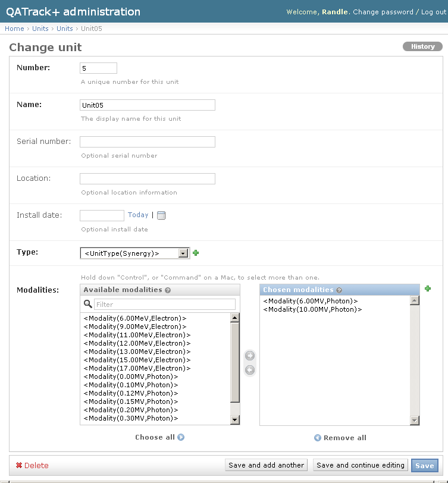Select Modality(6.00MeV,Electron) in available list
The height and width of the screenshot is (483, 448).
point(135,318)
